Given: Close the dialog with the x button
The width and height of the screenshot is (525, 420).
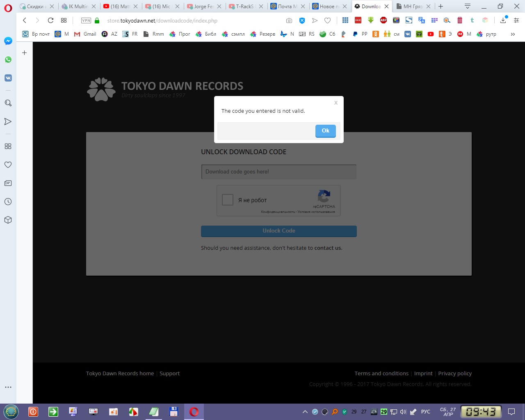Looking at the screenshot, I should click(336, 103).
